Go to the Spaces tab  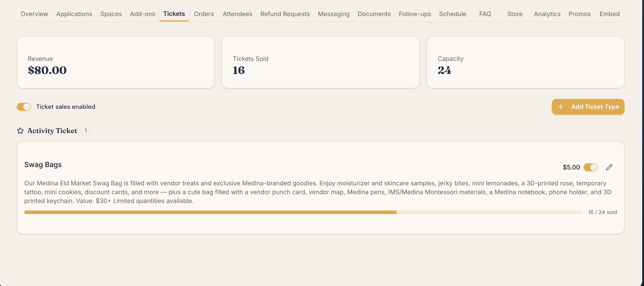tap(111, 14)
